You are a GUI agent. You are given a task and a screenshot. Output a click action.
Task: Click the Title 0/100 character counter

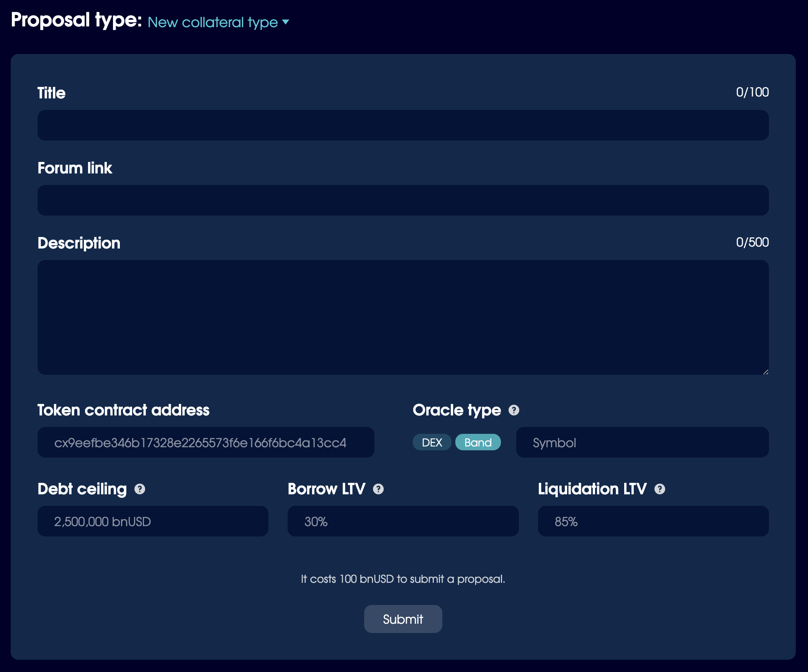point(752,92)
